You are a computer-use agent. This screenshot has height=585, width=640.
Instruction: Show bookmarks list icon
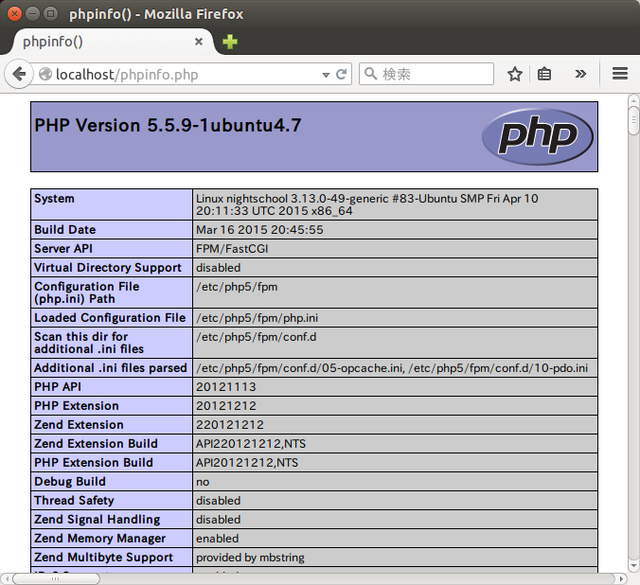[x=544, y=74]
